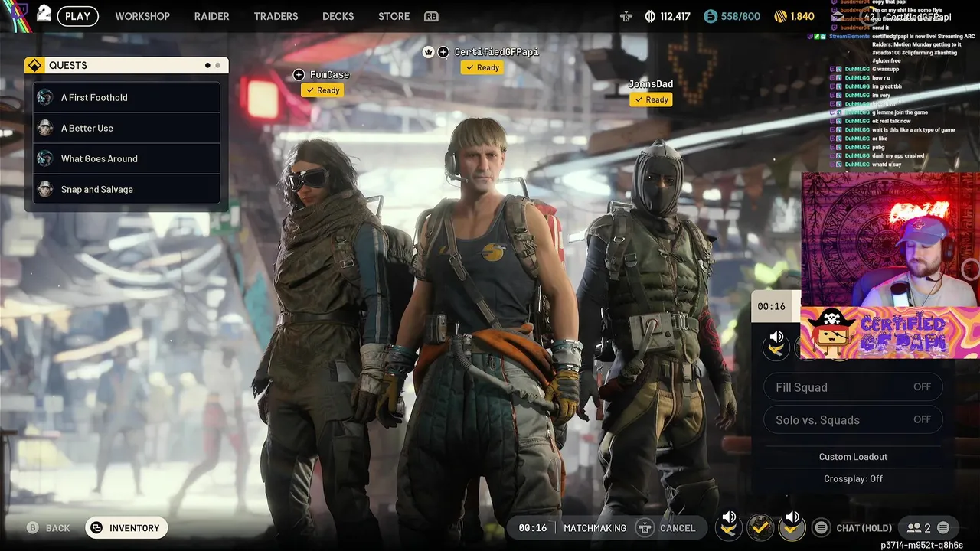Click the CHAT (HOLD) menu icon
This screenshot has height=551, width=980.
pyautogui.click(x=821, y=527)
